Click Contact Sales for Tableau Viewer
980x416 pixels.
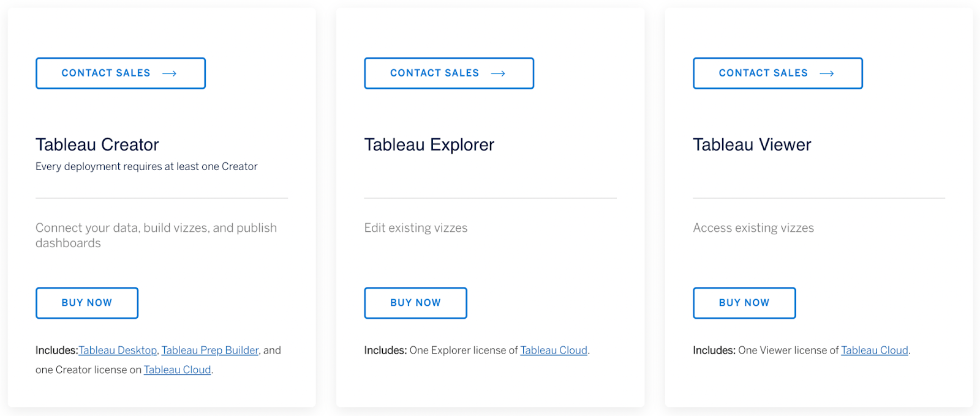762,73
